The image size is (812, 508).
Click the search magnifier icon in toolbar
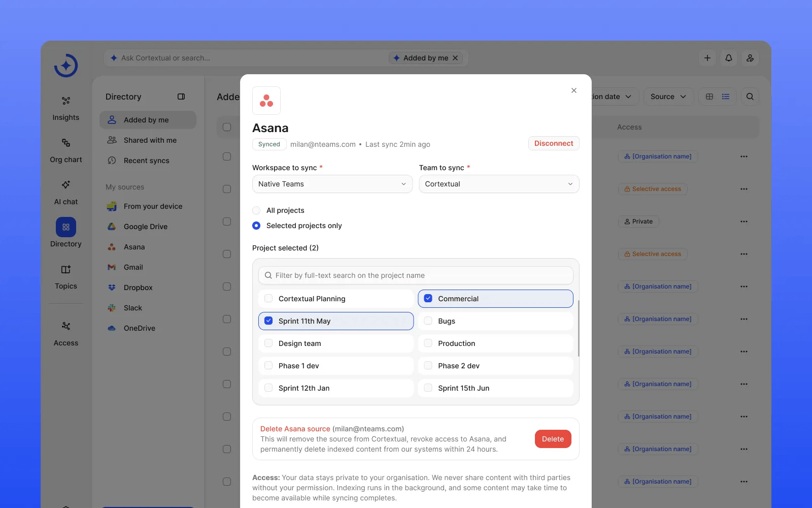click(750, 97)
